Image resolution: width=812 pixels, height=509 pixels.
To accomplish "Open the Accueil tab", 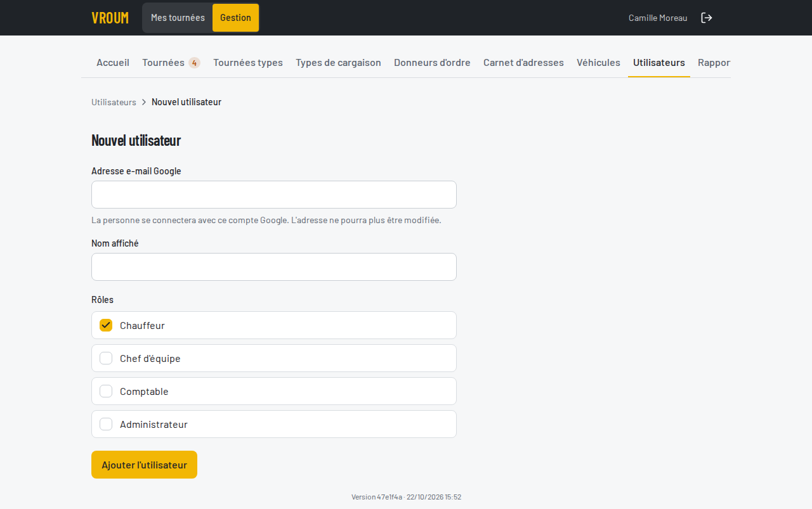I will 113,63.
